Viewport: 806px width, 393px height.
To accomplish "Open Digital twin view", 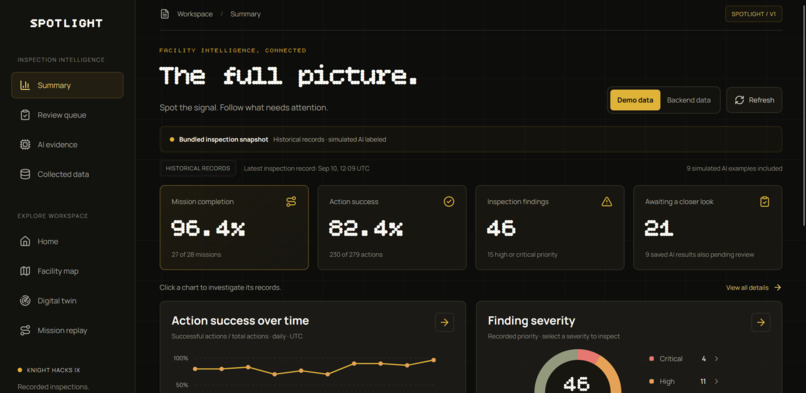I will [67, 301].
